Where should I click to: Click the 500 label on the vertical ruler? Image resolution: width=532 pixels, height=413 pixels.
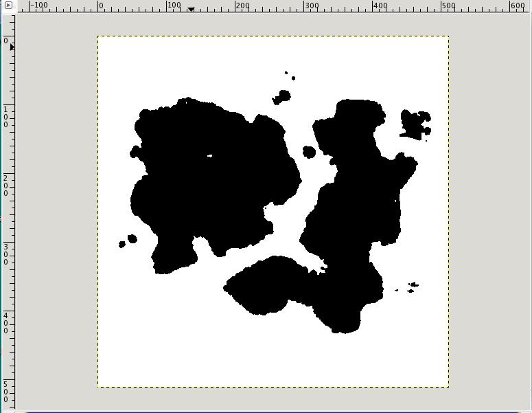pos(5,392)
